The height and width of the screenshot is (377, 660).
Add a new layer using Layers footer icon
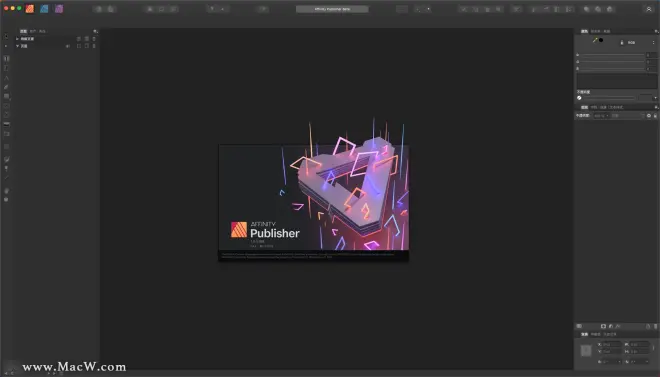[x=648, y=326]
